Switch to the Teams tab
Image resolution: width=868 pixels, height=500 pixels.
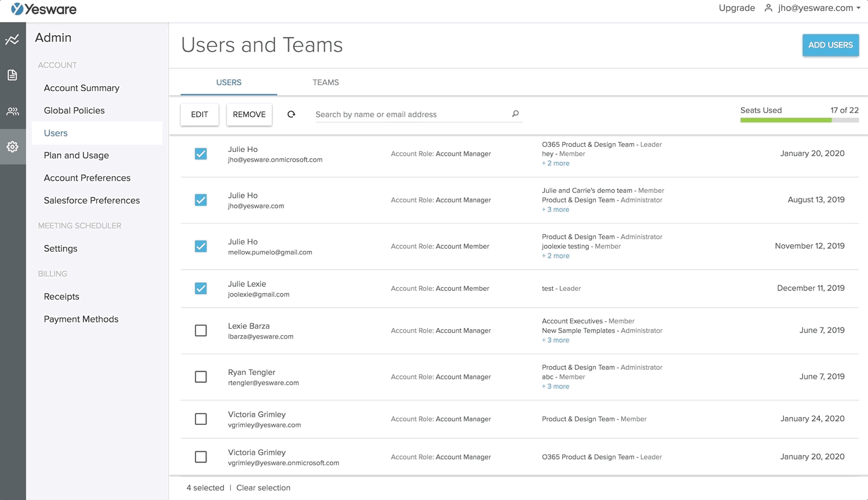[325, 82]
